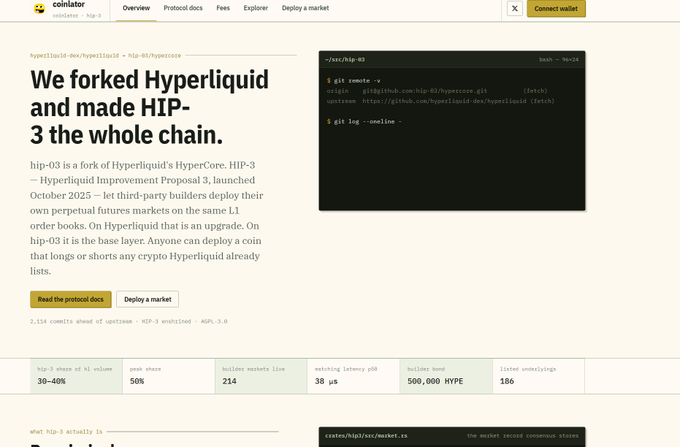Click the 'crates/hip3/src/market.rs' file title
This screenshot has width=680, height=447.
(366, 436)
